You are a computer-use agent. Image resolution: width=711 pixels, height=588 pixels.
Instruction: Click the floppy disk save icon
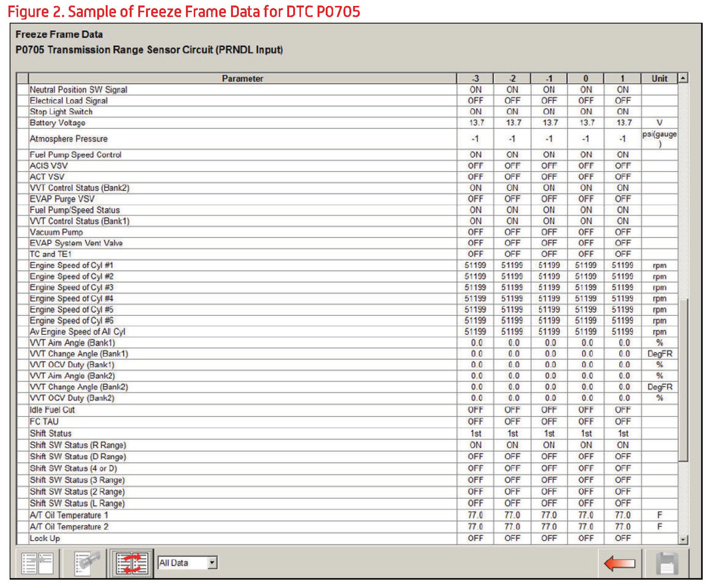pyautogui.click(x=667, y=563)
